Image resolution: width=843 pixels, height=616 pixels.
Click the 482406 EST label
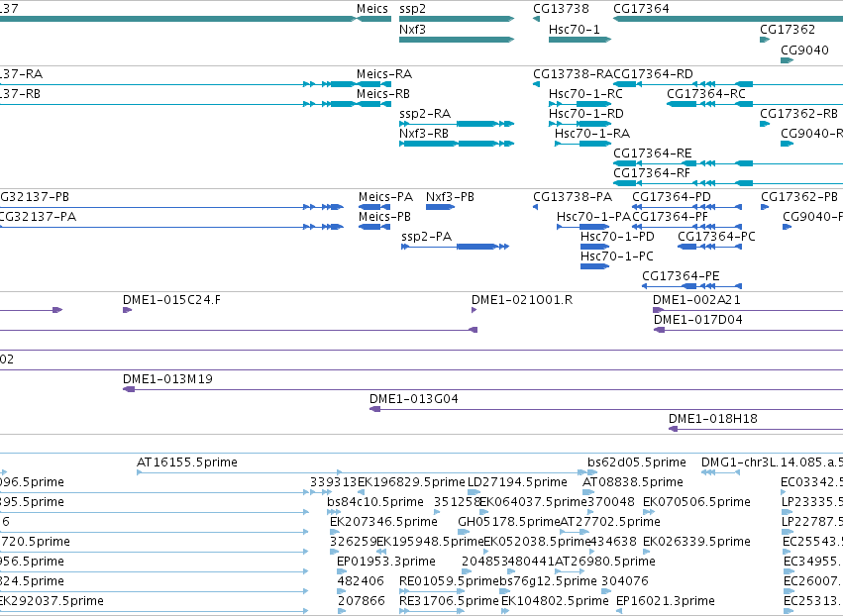361,581
